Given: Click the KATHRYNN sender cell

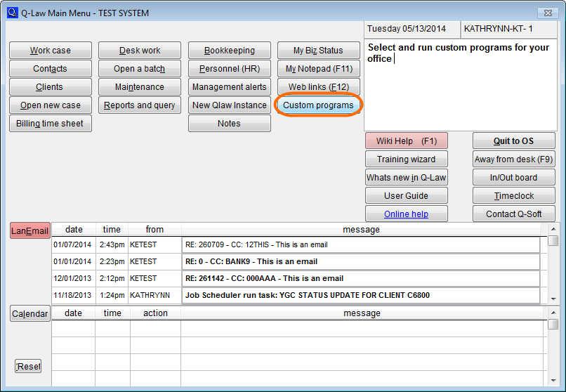Looking at the screenshot, I should [x=155, y=295].
